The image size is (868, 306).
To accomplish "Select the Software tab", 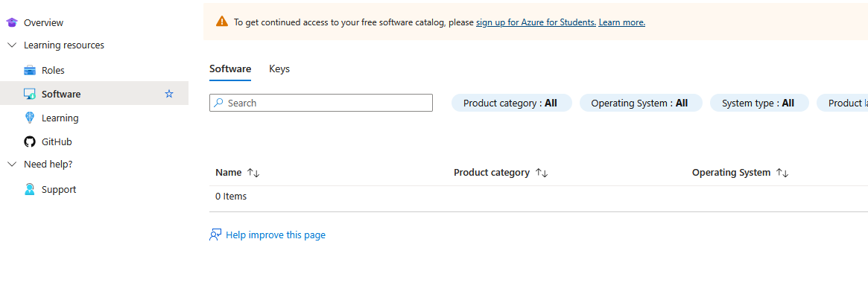I will (x=230, y=68).
